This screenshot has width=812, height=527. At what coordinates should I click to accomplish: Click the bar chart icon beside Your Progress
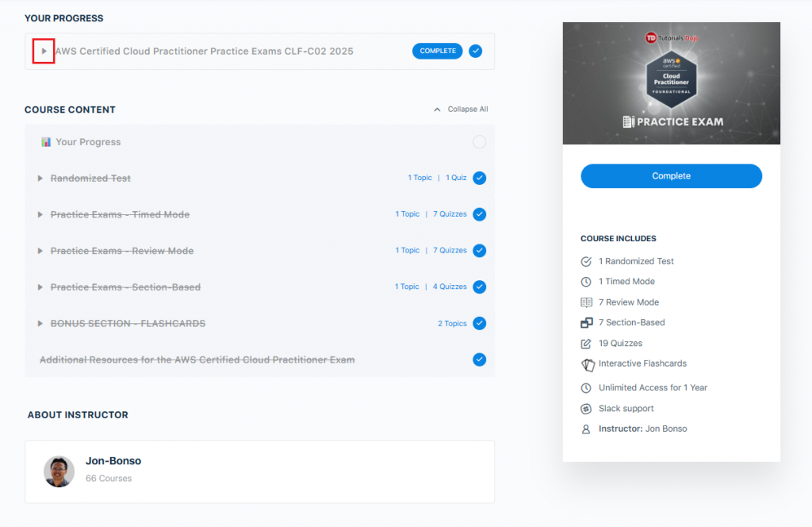click(x=46, y=142)
